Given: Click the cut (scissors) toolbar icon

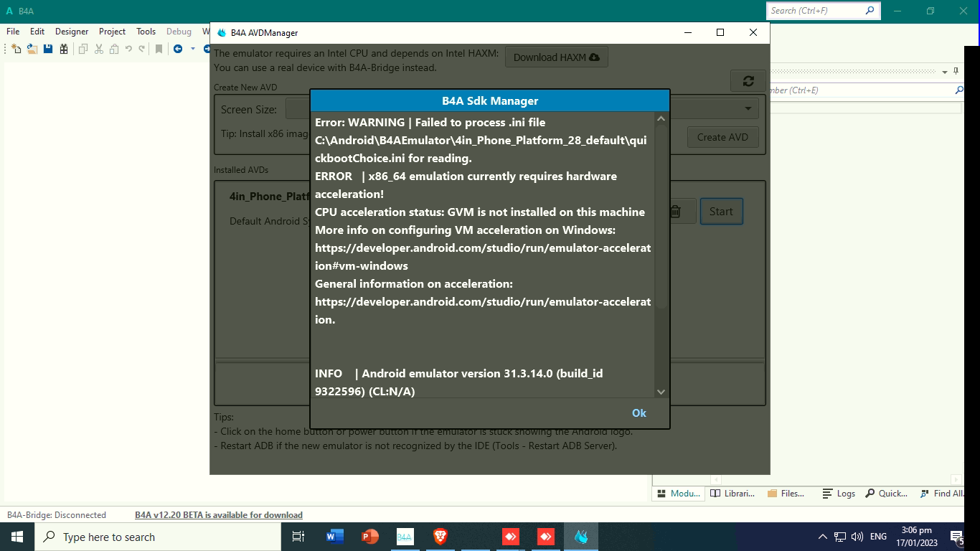Looking at the screenshot, I should click(x=99, y=49).
